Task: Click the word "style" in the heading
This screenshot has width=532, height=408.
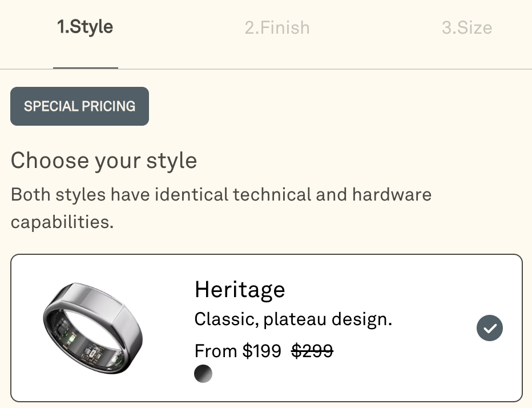Action: tap(171, 161)
